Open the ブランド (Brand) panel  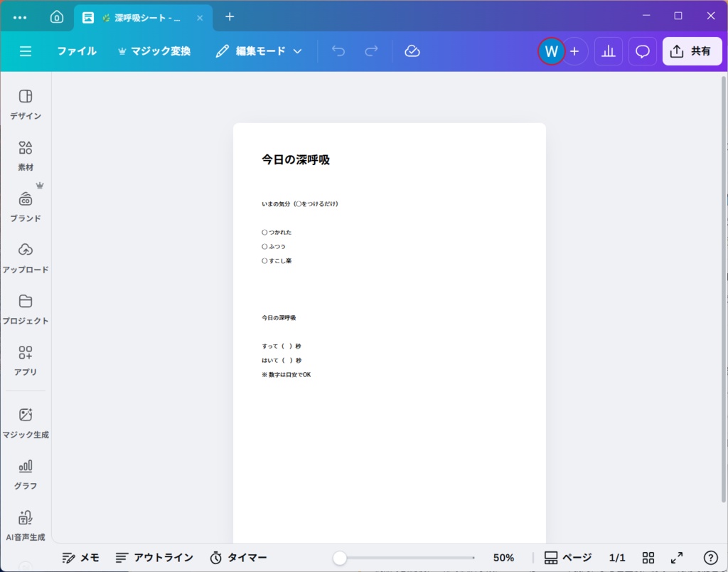pyautogui.click(x=26, y=205)
